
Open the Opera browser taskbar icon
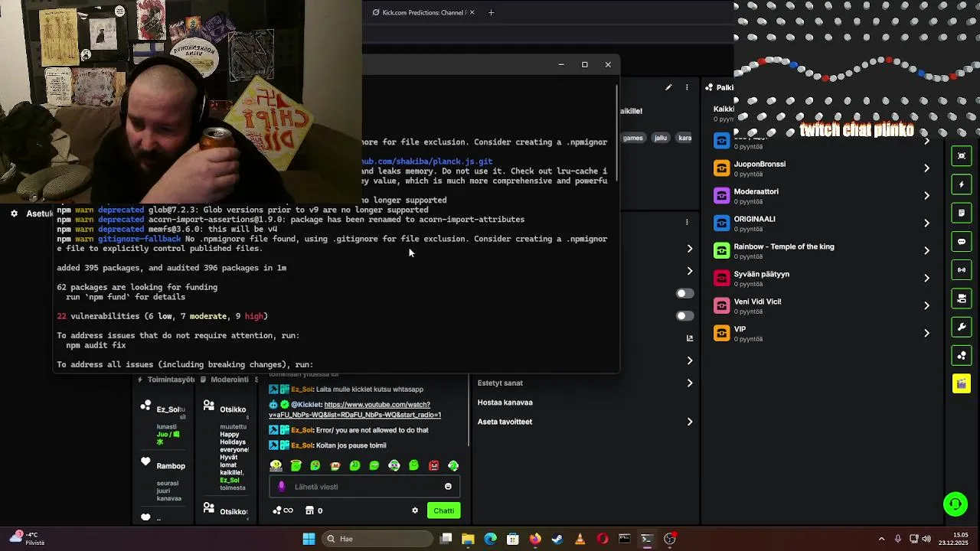[x=602, y=539]
